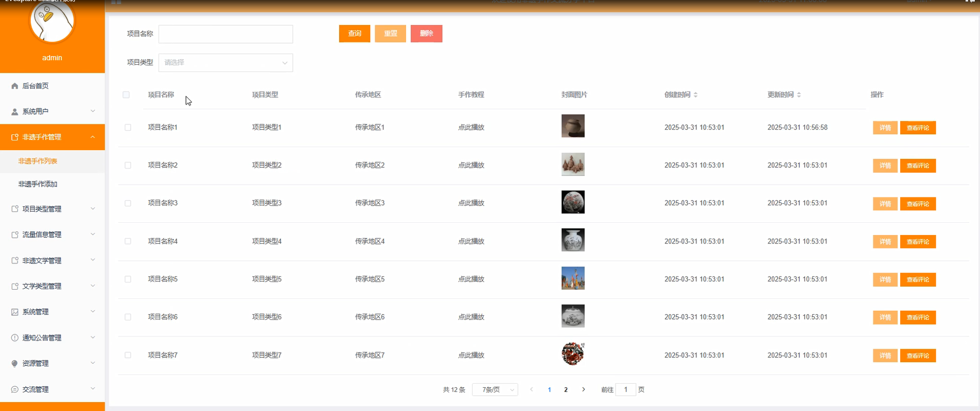Open the cover thumbnail for 项目名称3
Image resolution: width=980 pixels, height=411 pixels.
pos(573,202)
